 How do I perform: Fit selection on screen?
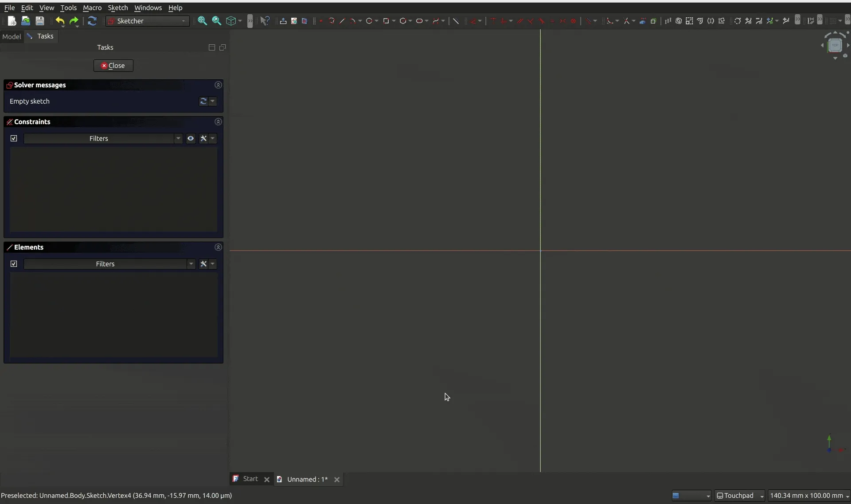[x=216, y=21]
